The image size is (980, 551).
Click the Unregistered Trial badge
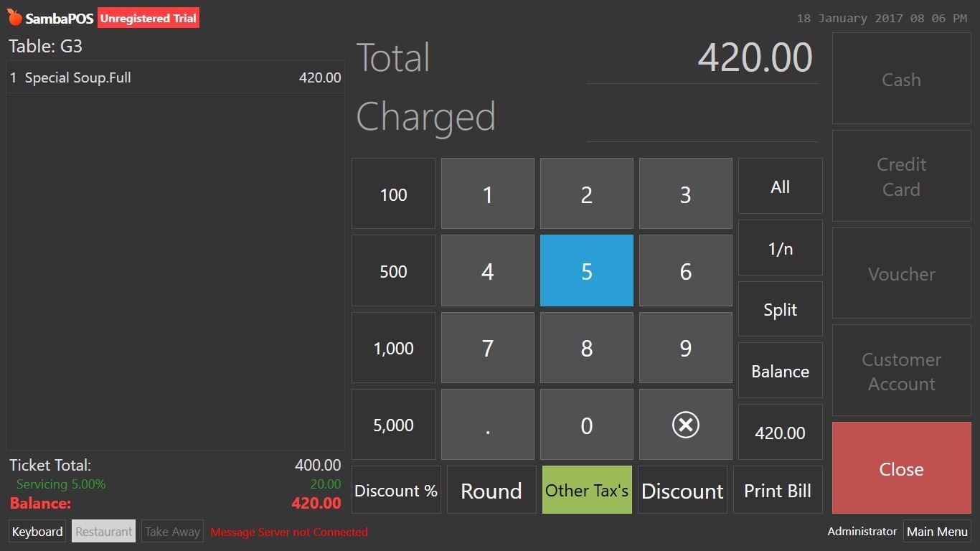pyautogui.click(x=148, y=18)
